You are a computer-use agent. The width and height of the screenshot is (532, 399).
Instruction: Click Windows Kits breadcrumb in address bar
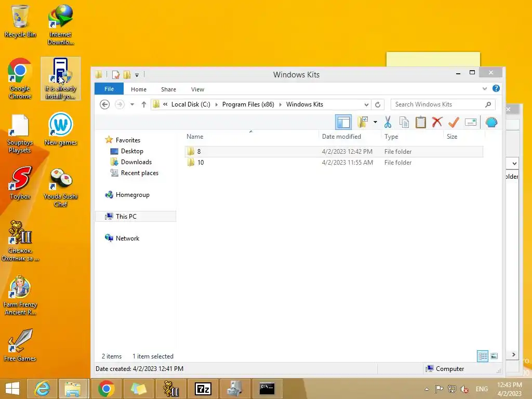(x=304, y=104)
